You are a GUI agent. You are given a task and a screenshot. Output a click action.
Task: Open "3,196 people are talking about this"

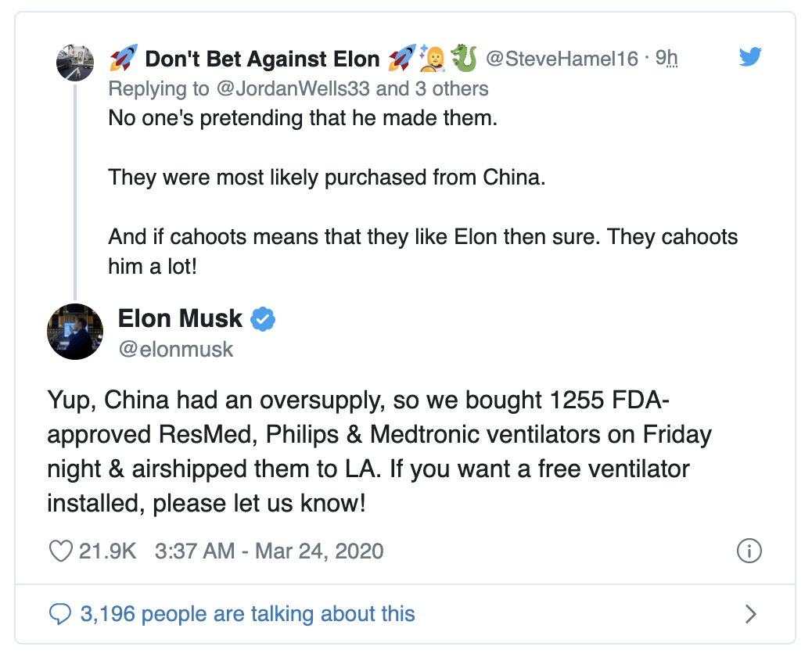point(247,614)
